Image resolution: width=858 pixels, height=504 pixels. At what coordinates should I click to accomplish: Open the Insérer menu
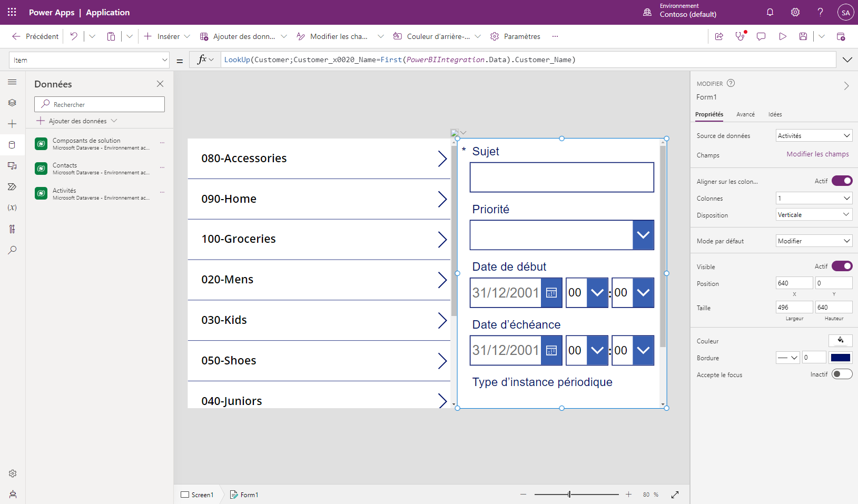pyautogui.click(x=166, y=36)
